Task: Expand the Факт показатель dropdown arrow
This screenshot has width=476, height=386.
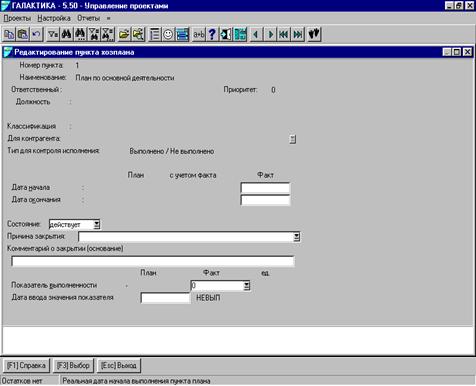Action: [246, 286]
